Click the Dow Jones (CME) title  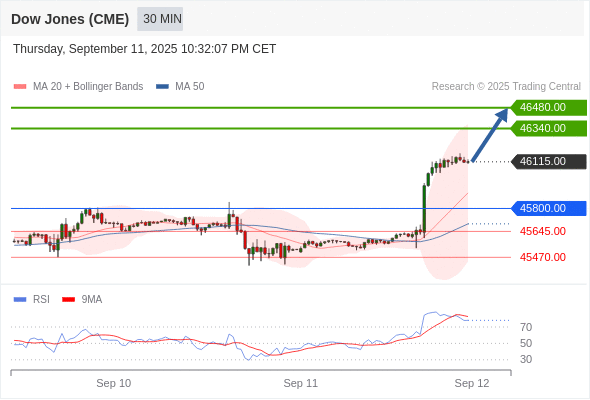tap(70, 19)
